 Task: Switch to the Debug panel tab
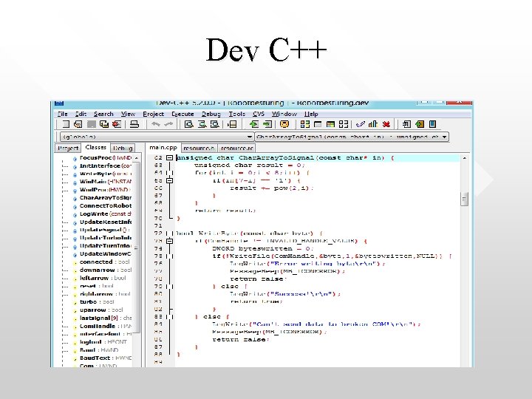(x=123, y=149)
